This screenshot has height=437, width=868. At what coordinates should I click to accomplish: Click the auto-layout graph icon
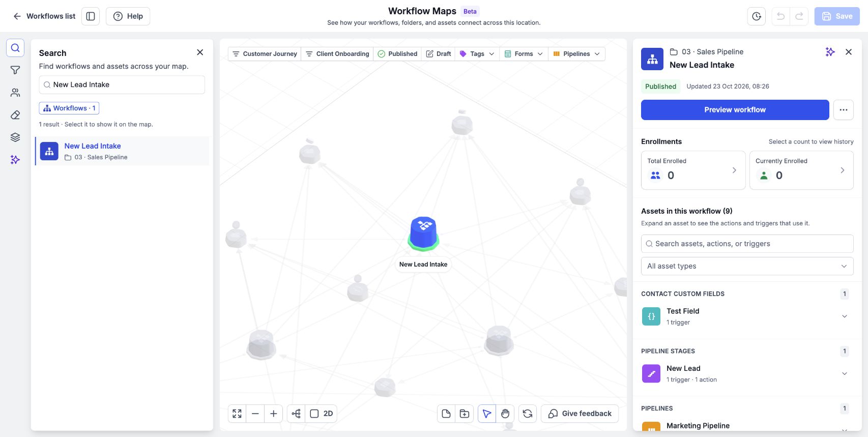pyautogui.click(x=296, y=414)
